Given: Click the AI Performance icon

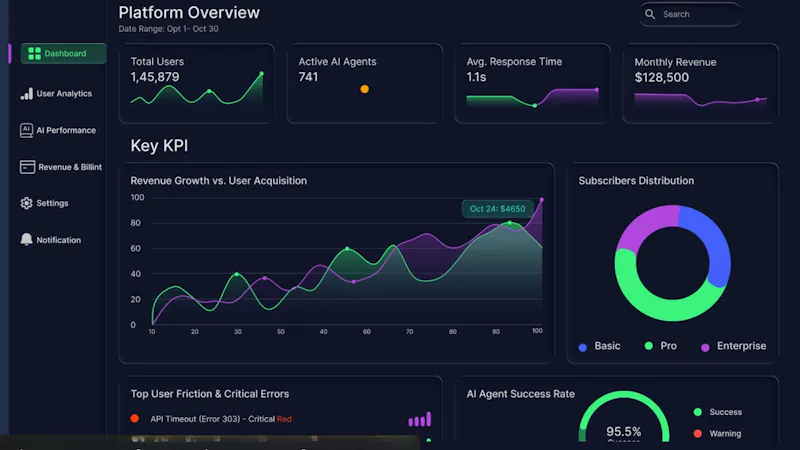Looking at the screenshot, I should click(27, 130).
